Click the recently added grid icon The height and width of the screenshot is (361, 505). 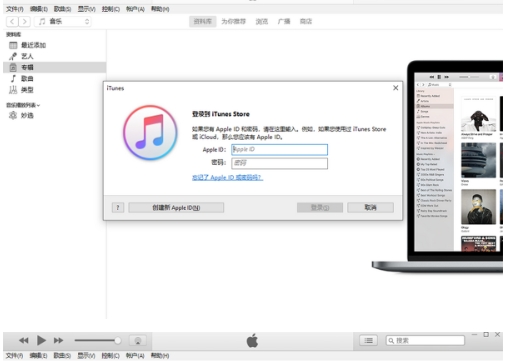click(13, 45)
